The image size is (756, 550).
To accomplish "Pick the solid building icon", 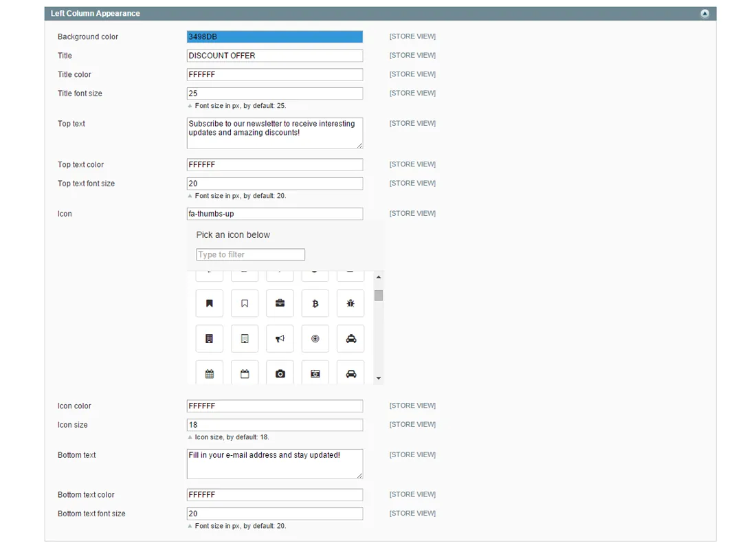I will tap(209, 339).
